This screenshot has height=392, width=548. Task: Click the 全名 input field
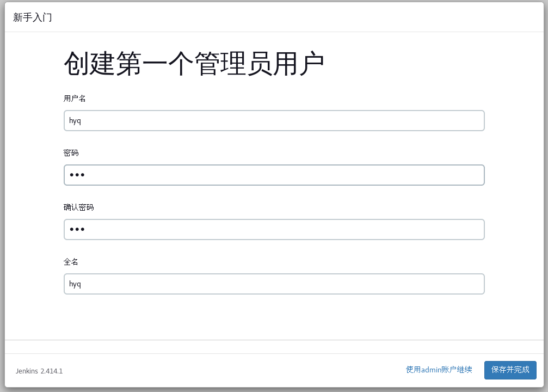(x=274, y=284)
